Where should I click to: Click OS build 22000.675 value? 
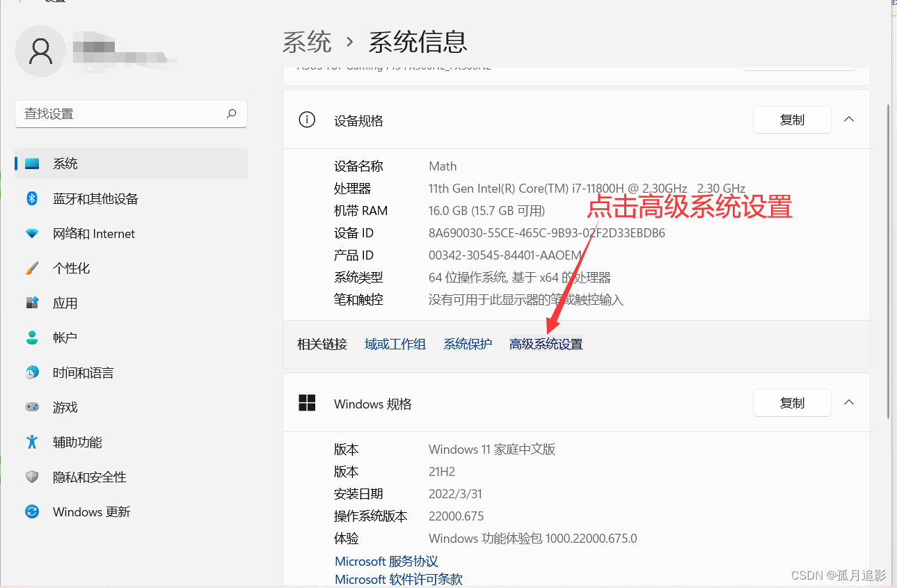(456, 516)
